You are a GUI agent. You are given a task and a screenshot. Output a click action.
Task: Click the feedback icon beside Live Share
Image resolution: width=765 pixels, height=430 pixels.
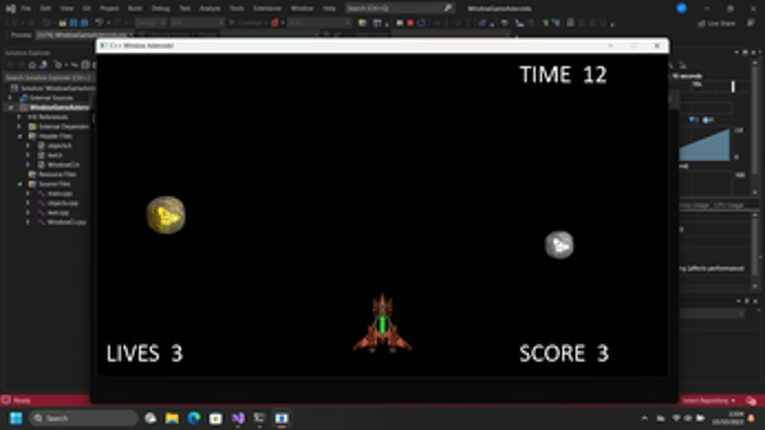click(751, 23)
